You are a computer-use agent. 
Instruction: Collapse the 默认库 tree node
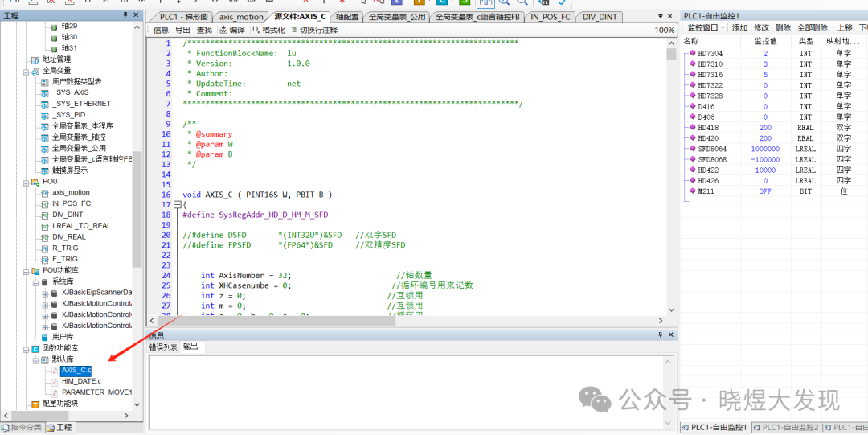pyautogui.click(x=35, y=359)
